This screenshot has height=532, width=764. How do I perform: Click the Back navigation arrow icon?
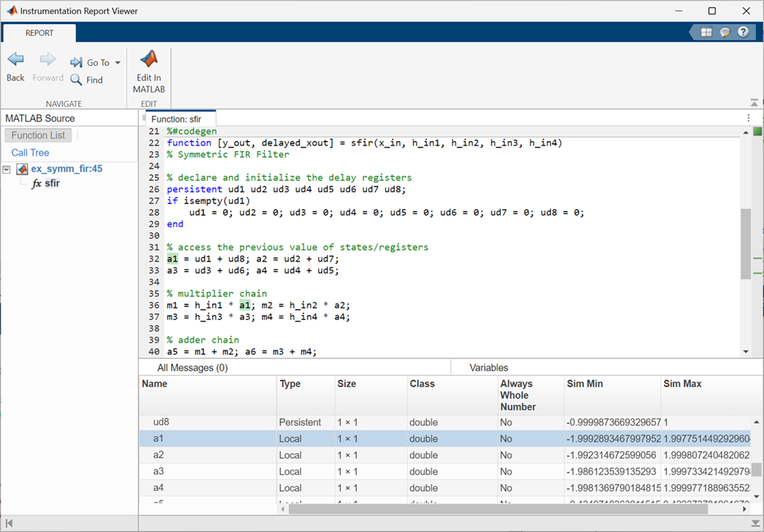15,60
